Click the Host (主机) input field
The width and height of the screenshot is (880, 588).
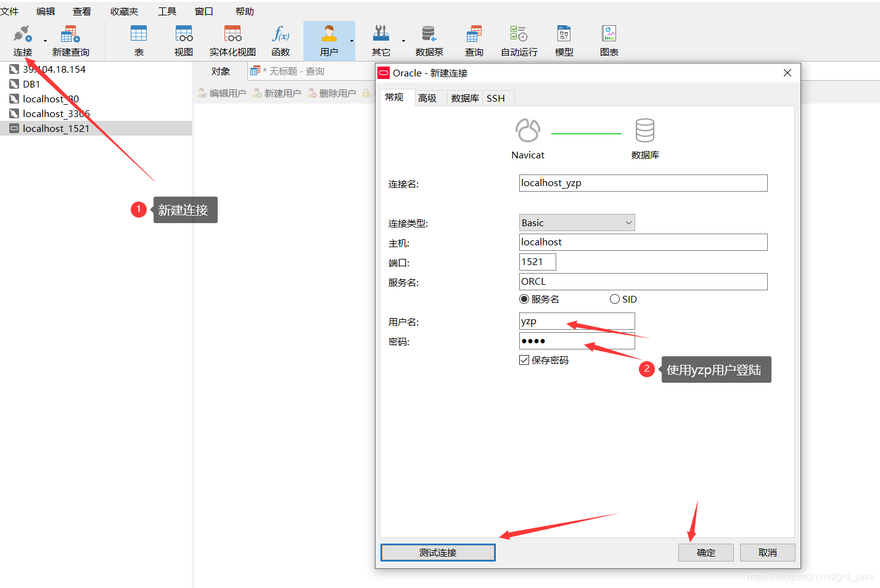[643, 242]
